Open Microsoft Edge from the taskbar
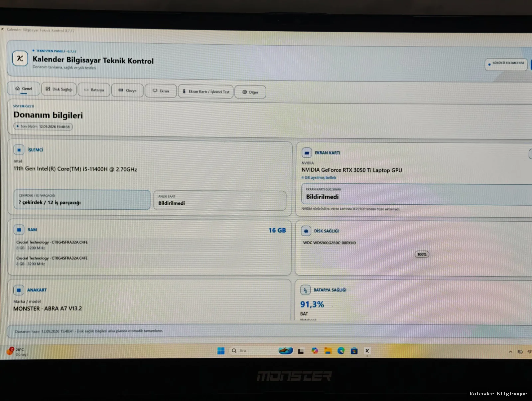Viewport: 532px width, 401px height. 341,351
